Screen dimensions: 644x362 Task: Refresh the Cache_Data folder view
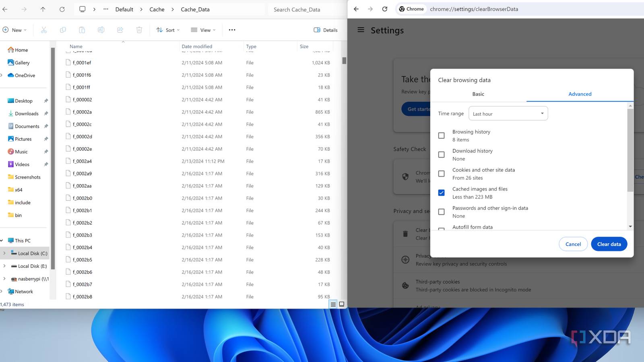coord(62,9)
